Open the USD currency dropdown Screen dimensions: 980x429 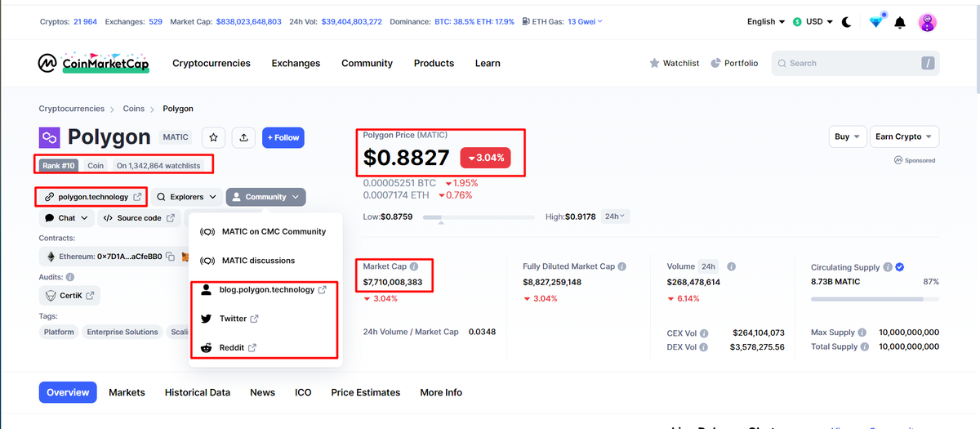[813, 22]
